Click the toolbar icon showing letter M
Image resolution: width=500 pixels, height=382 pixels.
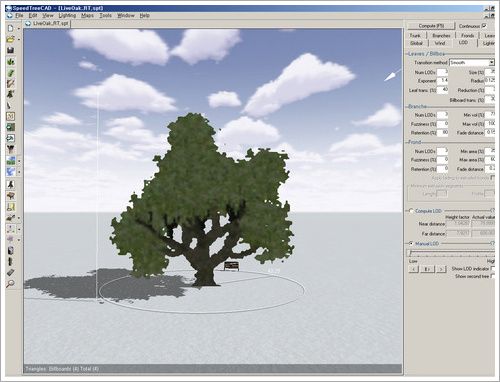click(x=11, y=116)
